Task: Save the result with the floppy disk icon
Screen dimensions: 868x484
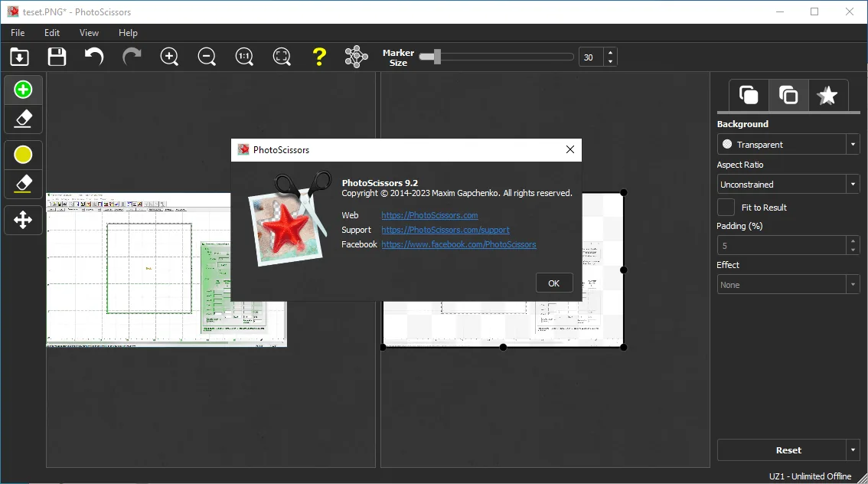Action: coord(57,57)
